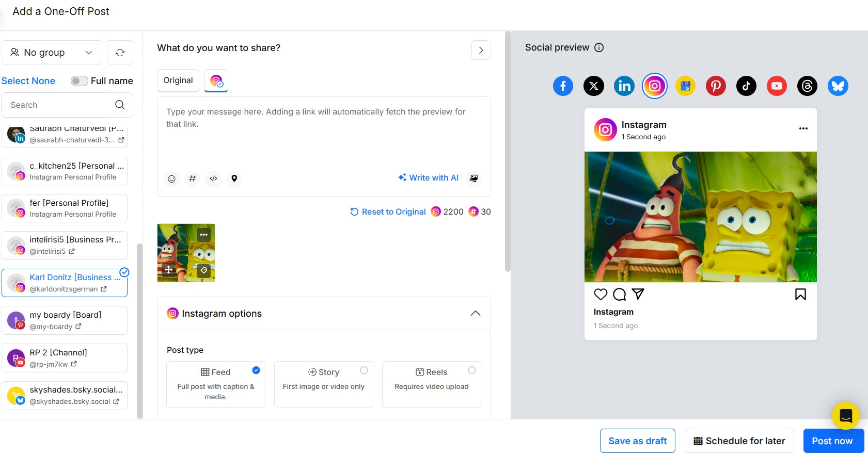Screen dimensions: 868x456
Task: Click the 30 hashtag count indicator
Action: 480,211
